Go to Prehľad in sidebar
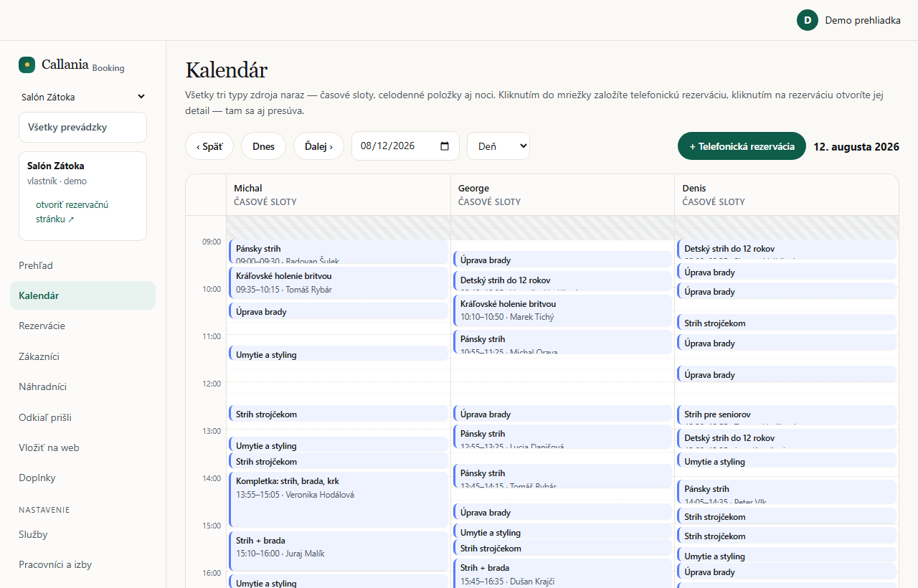Image resolution: width=918 pixels, height=588 pixels. (x=82, y=265)
